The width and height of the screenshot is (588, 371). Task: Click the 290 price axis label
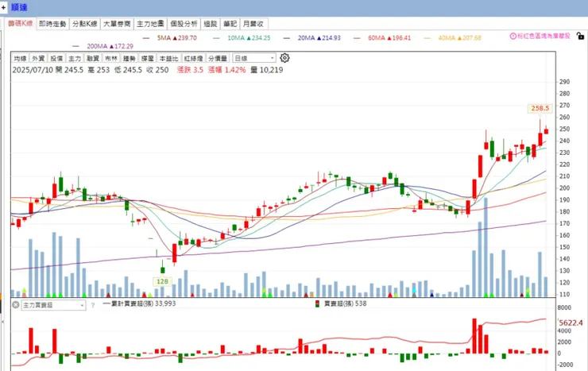point(564,82)
